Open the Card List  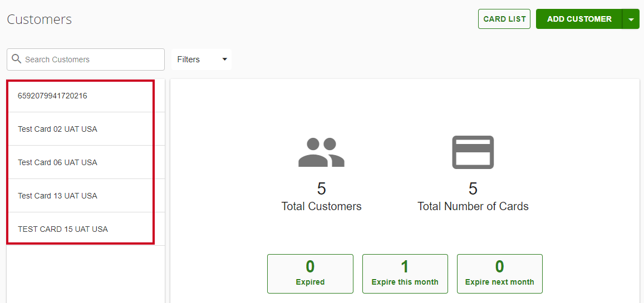click(x=504, y=19)
